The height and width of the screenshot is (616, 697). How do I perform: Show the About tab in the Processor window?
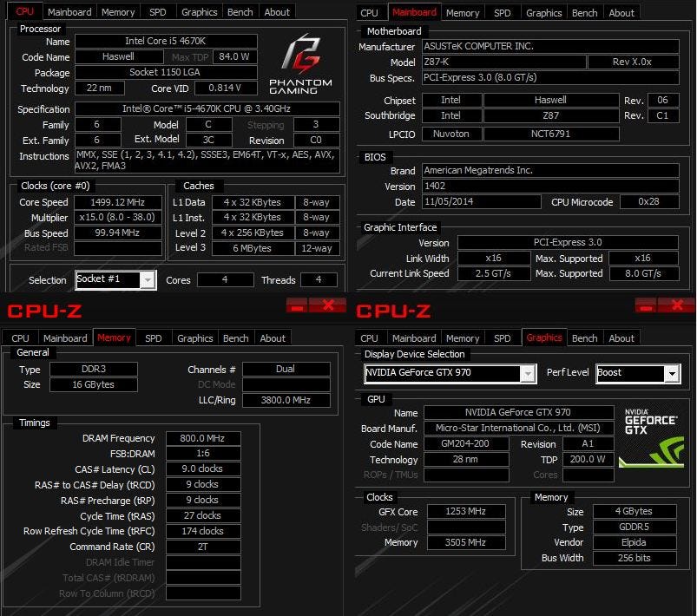tap(277, 12)
